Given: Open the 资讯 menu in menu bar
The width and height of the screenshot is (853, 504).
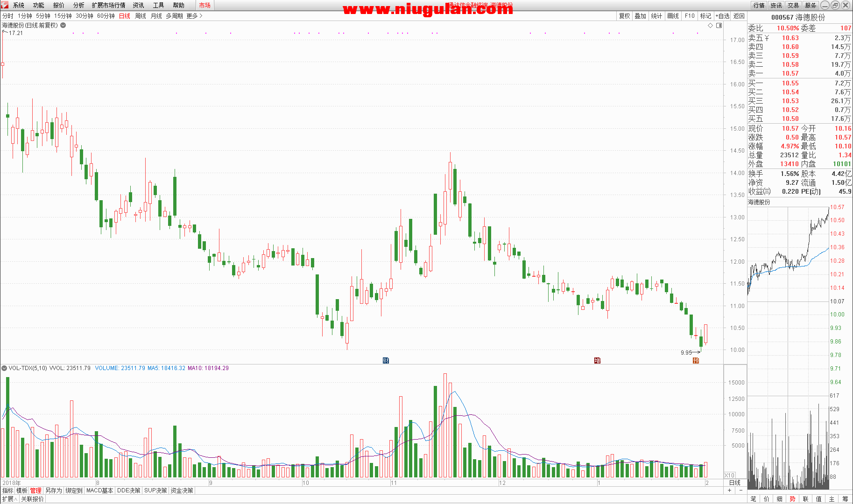Looking at the screenshot, I should click(x=139, y=5).
